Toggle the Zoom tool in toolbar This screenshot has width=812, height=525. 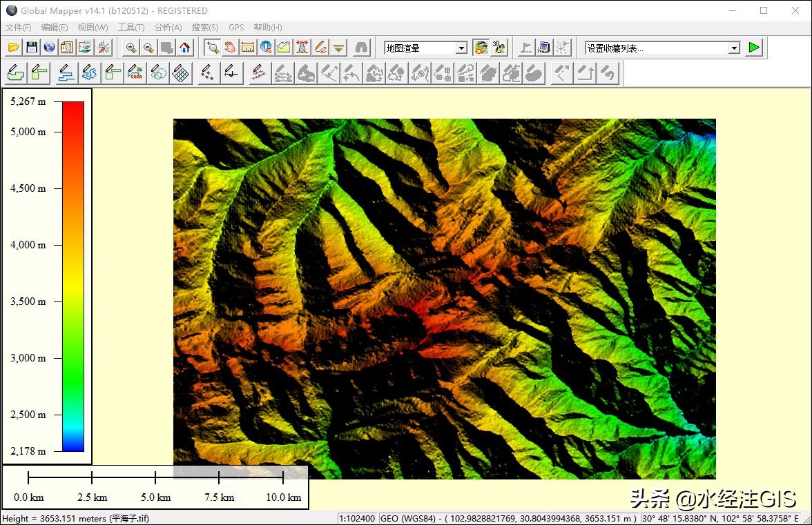pyautogui.click(x=213, y=48)
